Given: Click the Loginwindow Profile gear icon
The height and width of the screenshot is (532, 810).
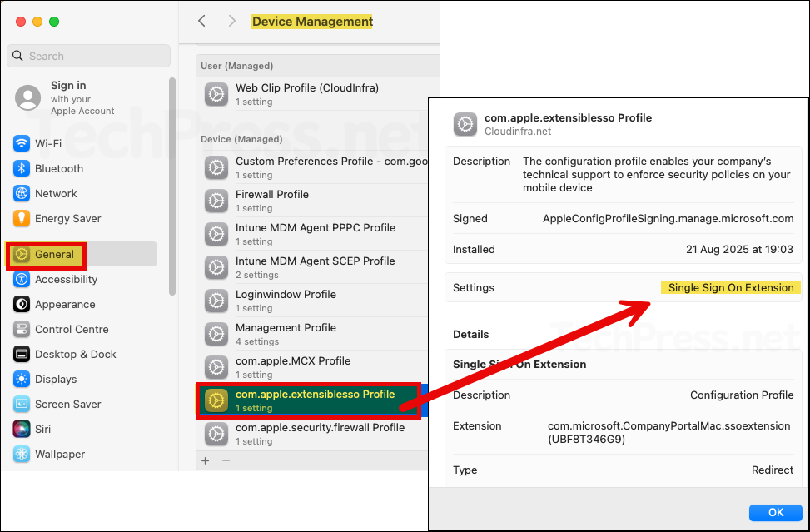Looking at the screenshot, I should click(216, 301).
